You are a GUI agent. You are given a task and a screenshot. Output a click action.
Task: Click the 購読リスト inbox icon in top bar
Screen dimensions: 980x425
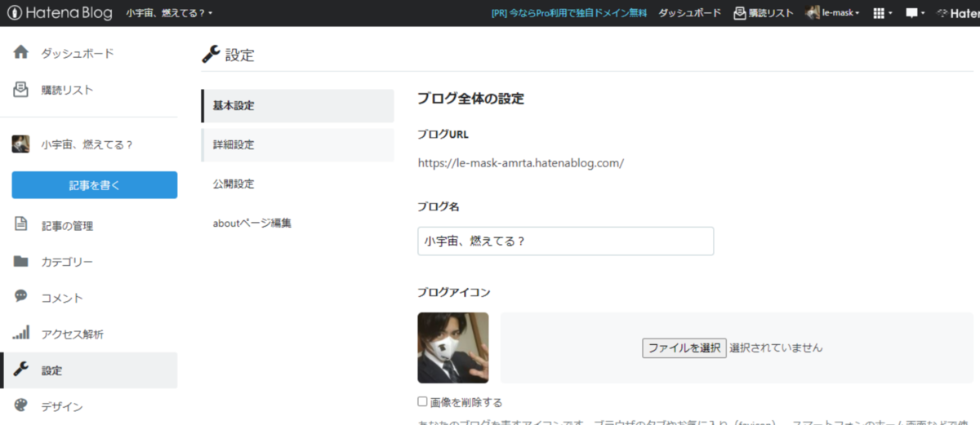(740, 13)
